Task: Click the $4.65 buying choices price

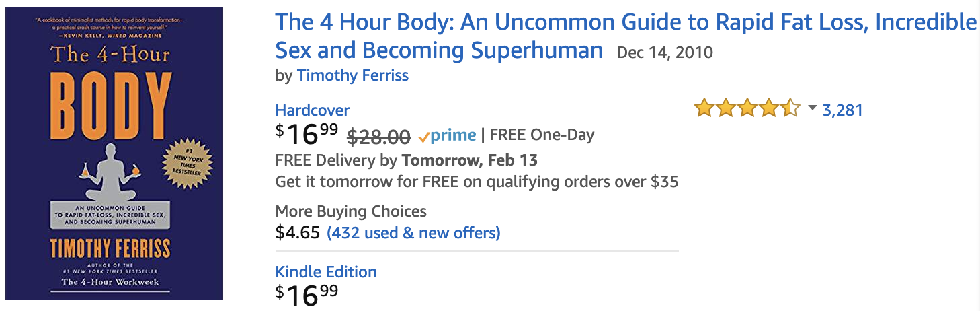Action: pos(298,234)
